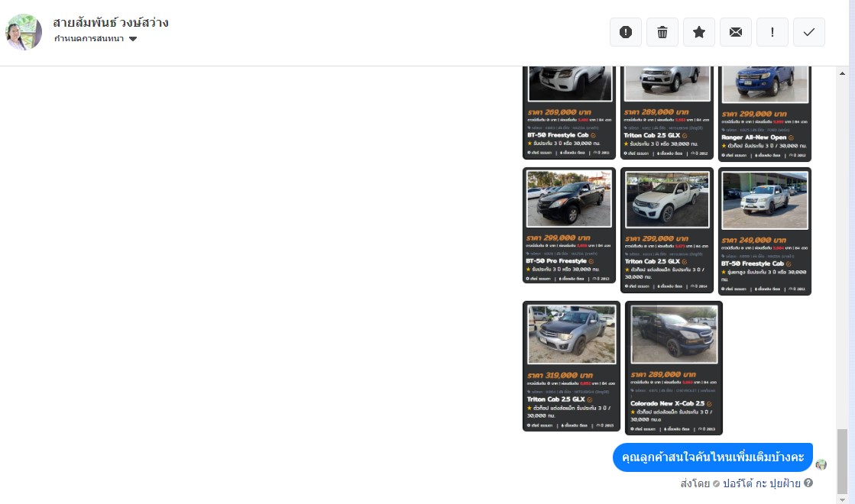Mark conversation as spam with exclamation-circle icon

(626, 32)
